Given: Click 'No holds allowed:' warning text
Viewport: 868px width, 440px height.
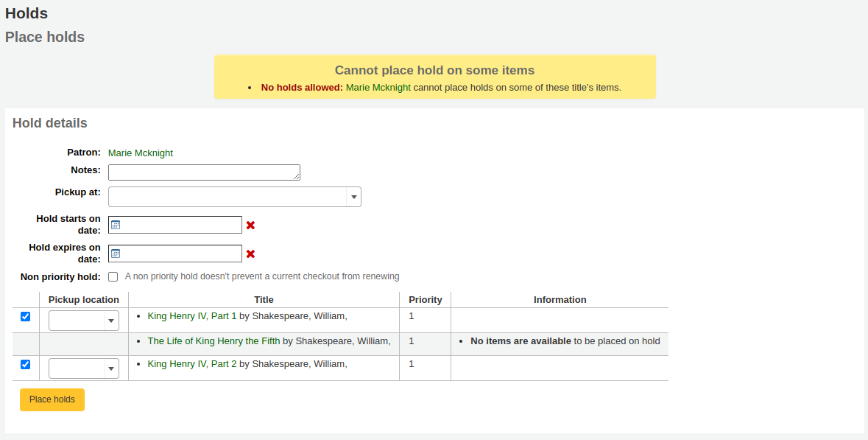Looking at the screenshot, I should [303, 88].
